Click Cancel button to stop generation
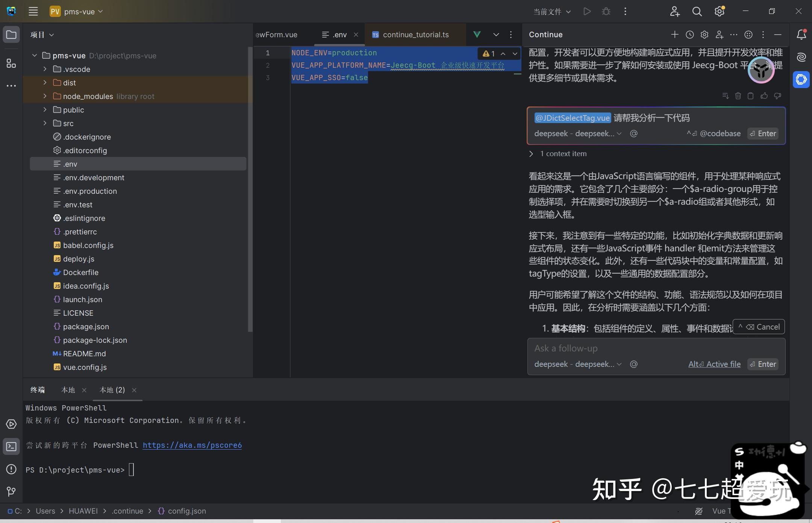 coord(759,327)
